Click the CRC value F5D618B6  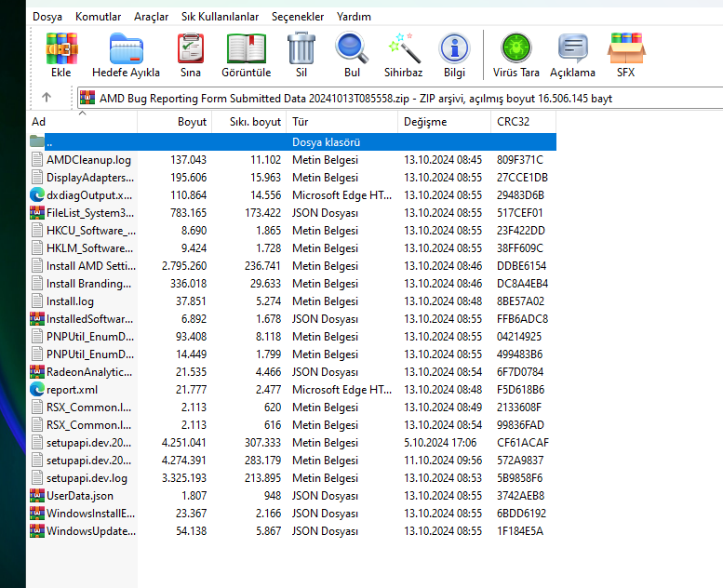tap(520, 389)
